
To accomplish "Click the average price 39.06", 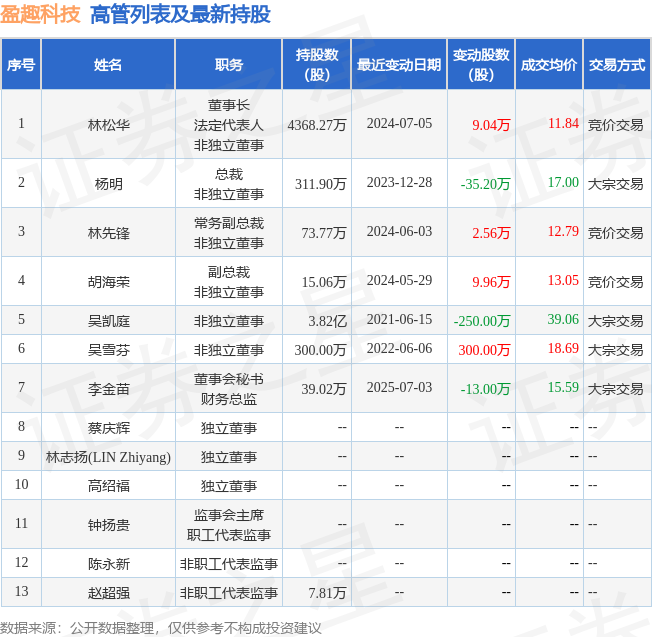I will pyautogui.click(x=563, y=320).
